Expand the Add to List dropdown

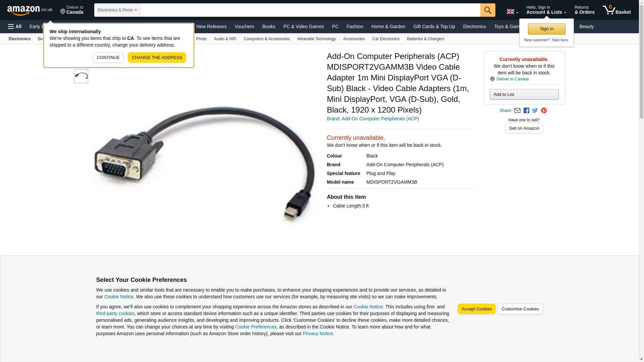524,95
